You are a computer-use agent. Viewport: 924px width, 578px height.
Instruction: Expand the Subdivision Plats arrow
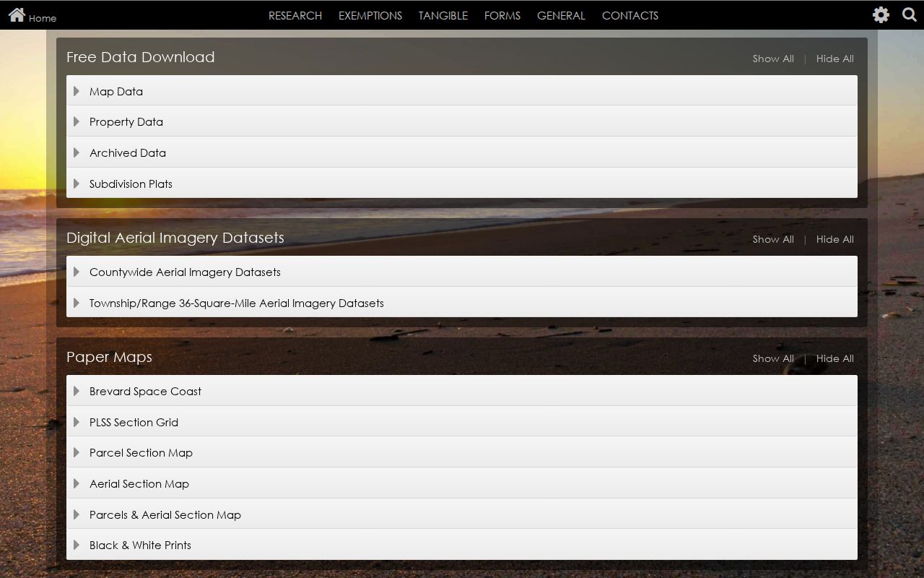click(x=77, y=184)
